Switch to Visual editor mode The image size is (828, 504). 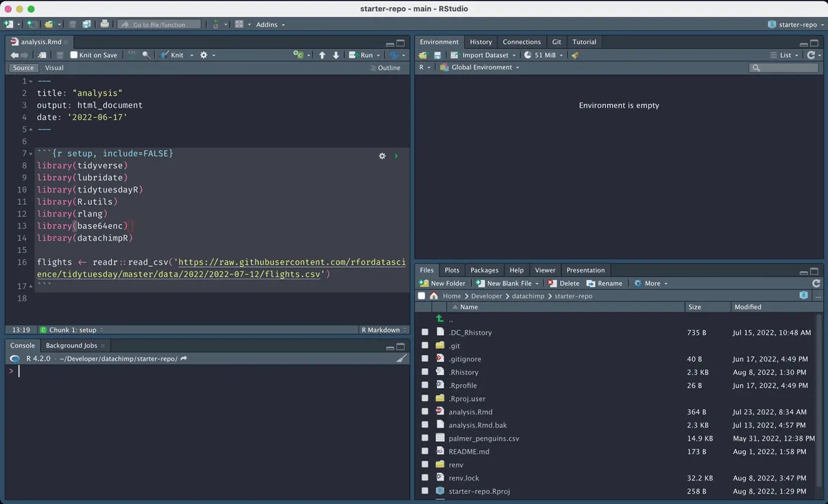pos(55,68)
